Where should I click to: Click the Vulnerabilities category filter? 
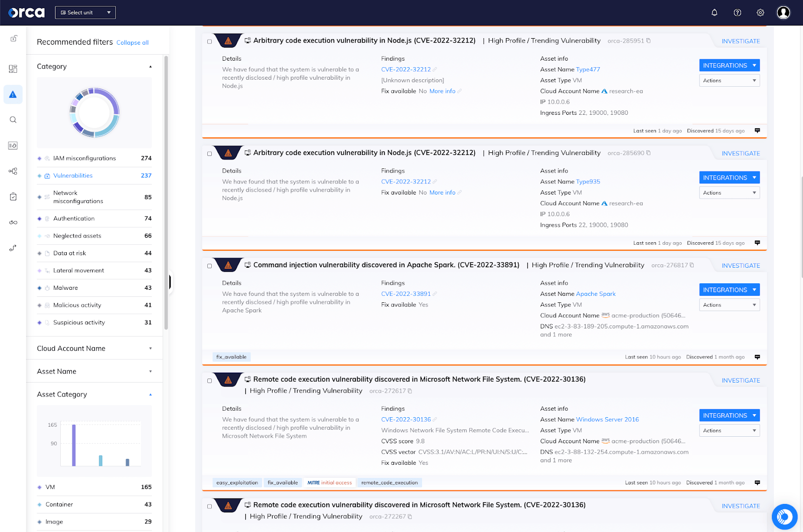click(73, 175)
